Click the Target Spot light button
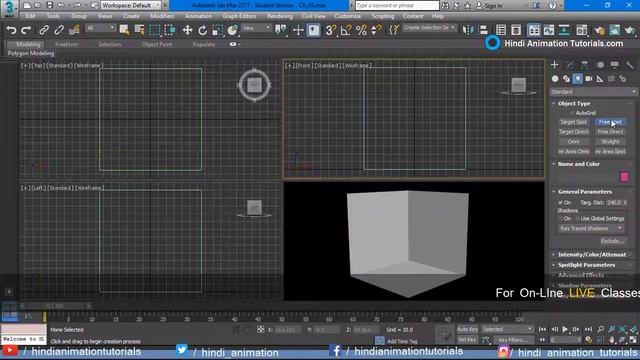Screen dimensions: 640x360 tap(573, 122)
